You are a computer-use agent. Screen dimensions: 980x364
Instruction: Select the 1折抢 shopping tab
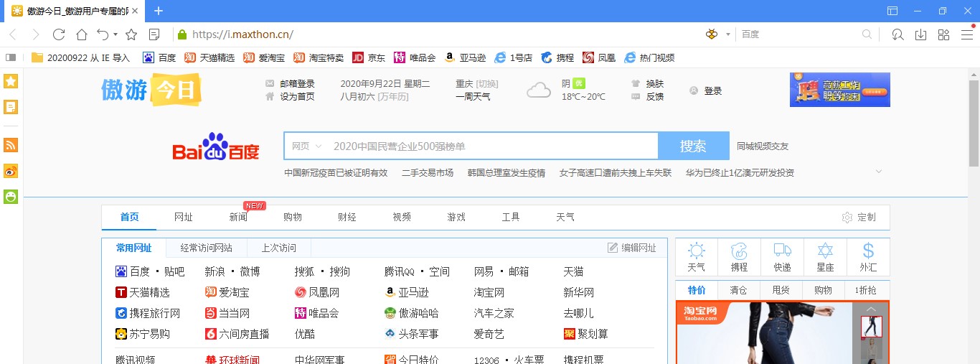point(865,291)
